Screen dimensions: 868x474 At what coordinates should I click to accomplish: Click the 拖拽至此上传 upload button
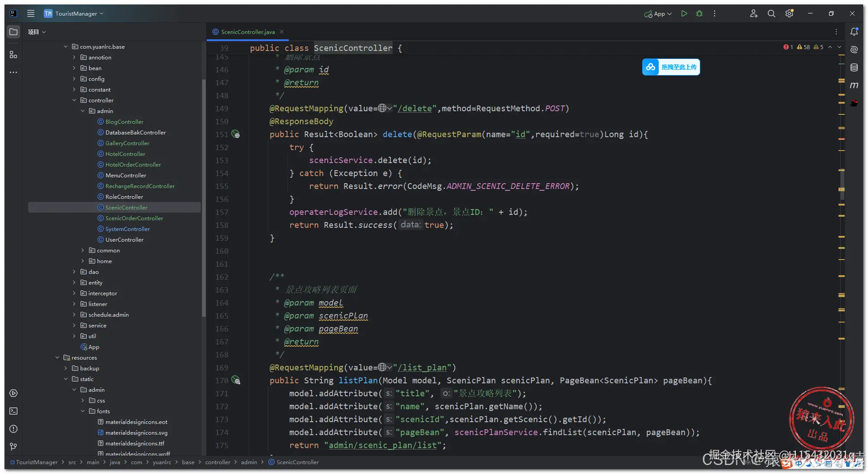click(x=671, y=67)
